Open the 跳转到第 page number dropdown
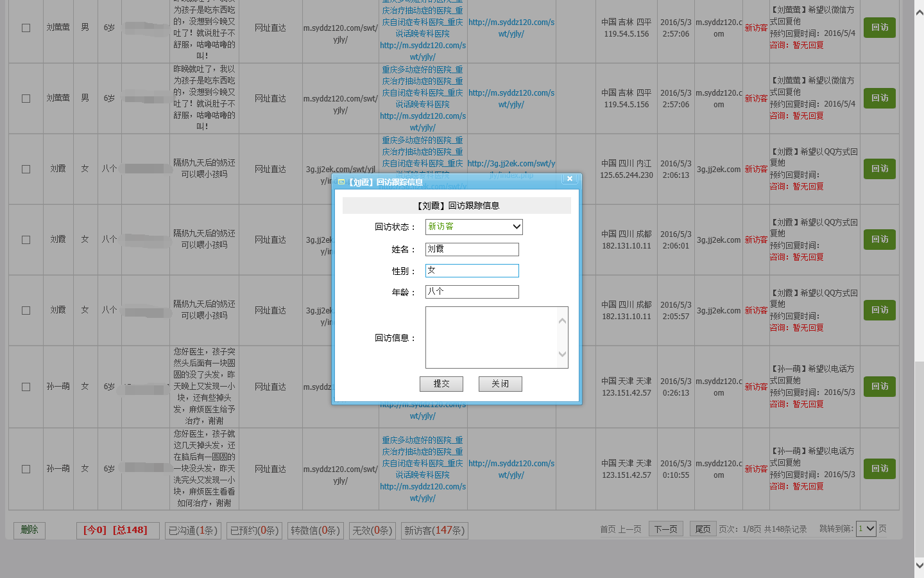The height and width of the screenshot is (578, 924). tap(866, 529)
